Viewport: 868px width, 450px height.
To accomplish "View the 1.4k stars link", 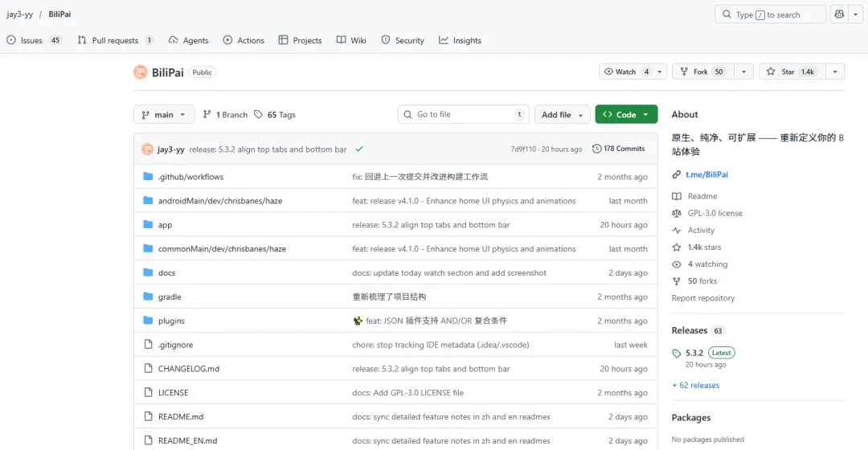I will (x=704, y=247).
